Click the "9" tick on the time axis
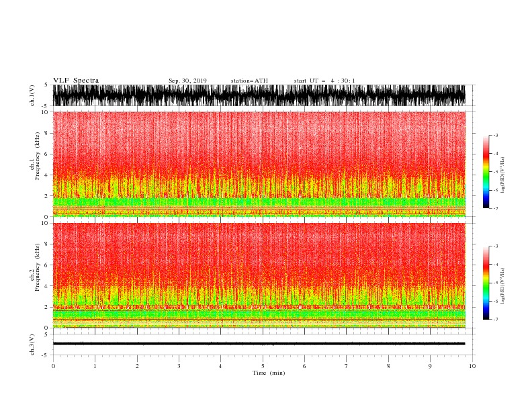Image resolution: width=532 pixels, height=411 pixels. pos(430,366)
